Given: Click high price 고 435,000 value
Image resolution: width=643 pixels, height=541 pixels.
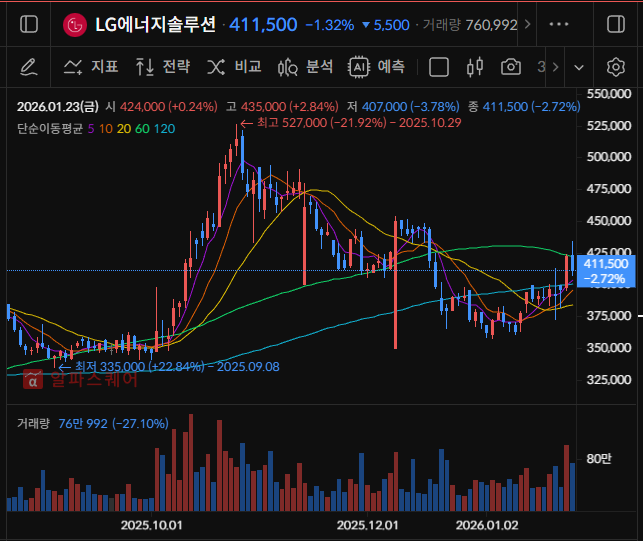Looking at the screenshot, I should pos(282,107).
